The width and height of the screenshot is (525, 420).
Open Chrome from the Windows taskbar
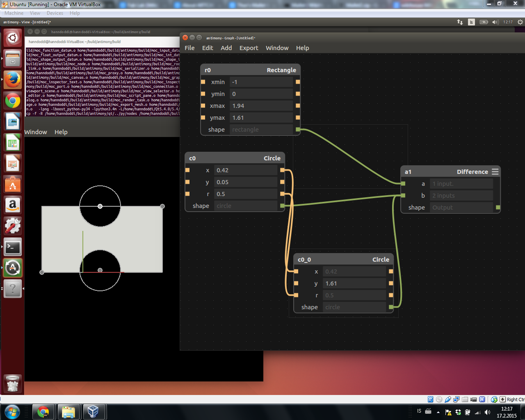pos(43,411)
